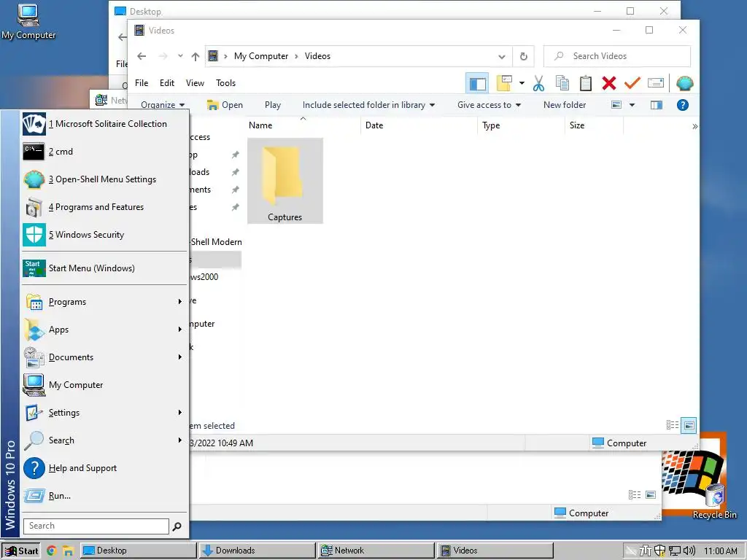Click the New folder button
The height and width of the screenshot is (560, 747).
pos(565,105)
